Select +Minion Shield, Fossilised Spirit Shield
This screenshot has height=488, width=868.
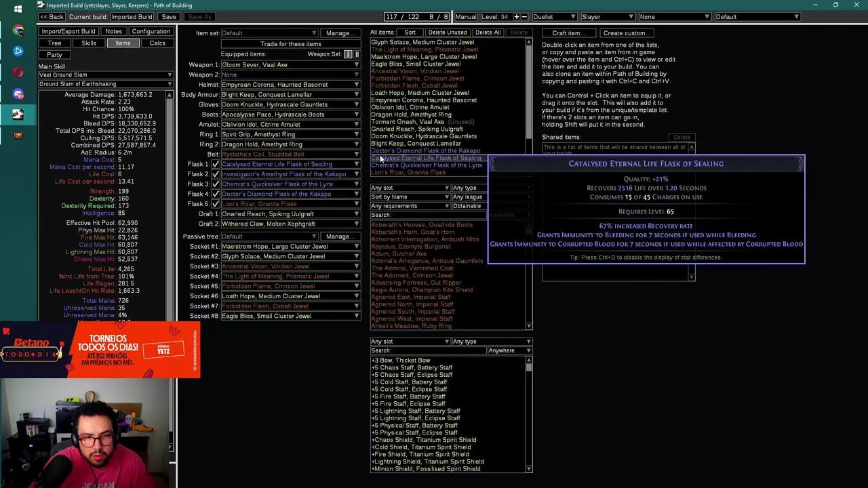(x=426, y=469)
